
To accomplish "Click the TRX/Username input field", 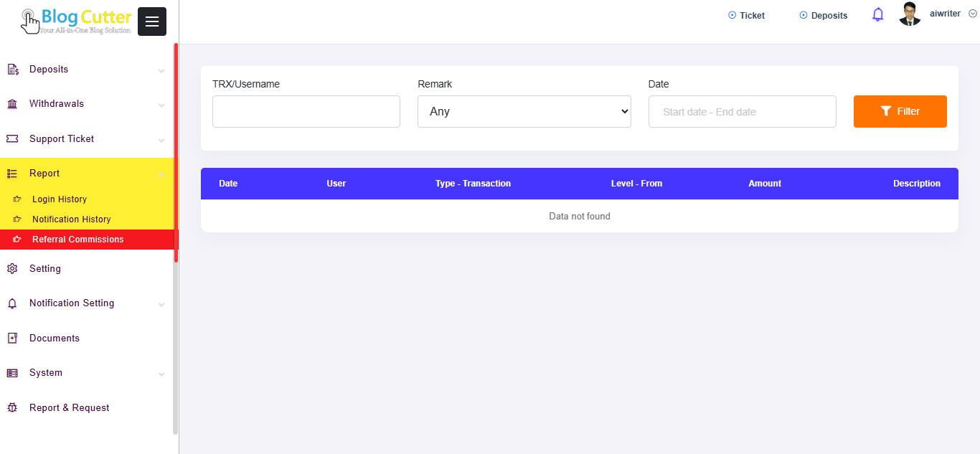I will tap(306, 112).
